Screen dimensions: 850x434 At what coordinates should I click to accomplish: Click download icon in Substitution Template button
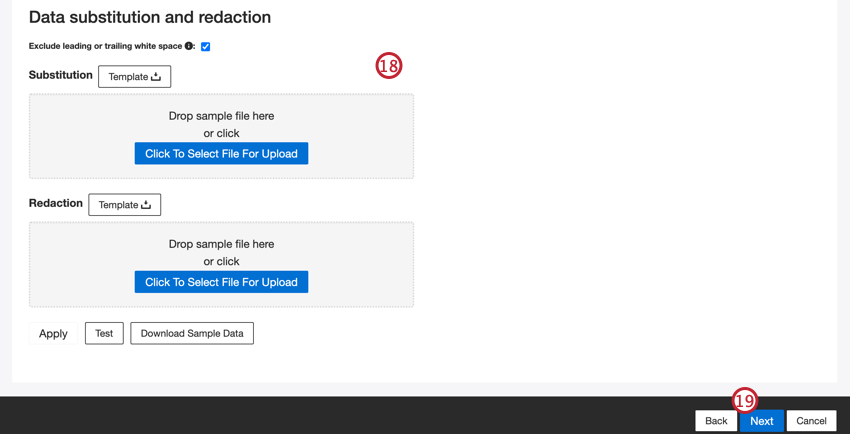156,77
